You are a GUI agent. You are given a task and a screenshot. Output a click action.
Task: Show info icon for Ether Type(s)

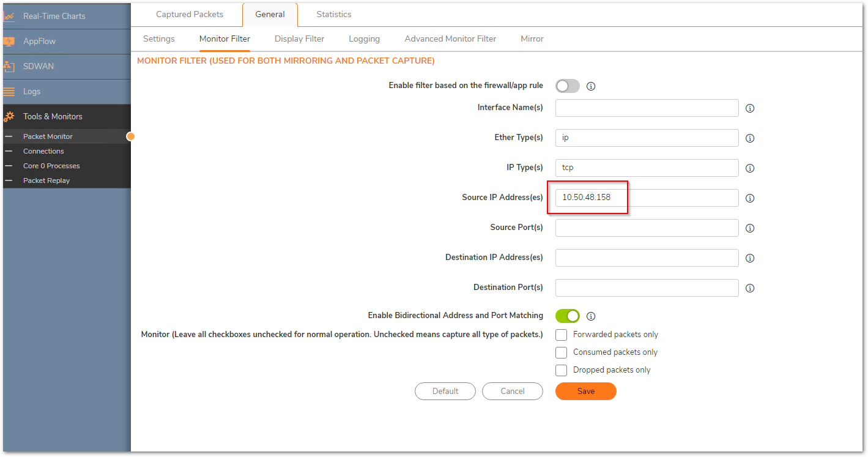[x=750, y=138]
